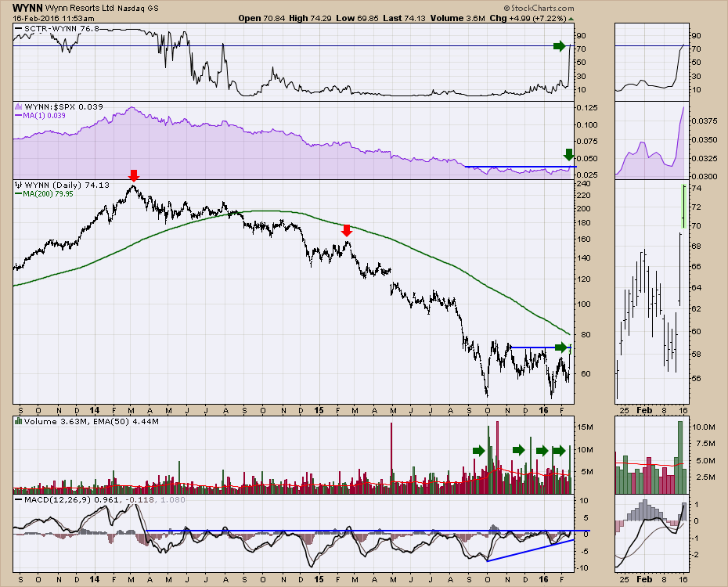
Task: Click the bar-chart icon beside the Volume legend
Action: click(x=19, y=421)
